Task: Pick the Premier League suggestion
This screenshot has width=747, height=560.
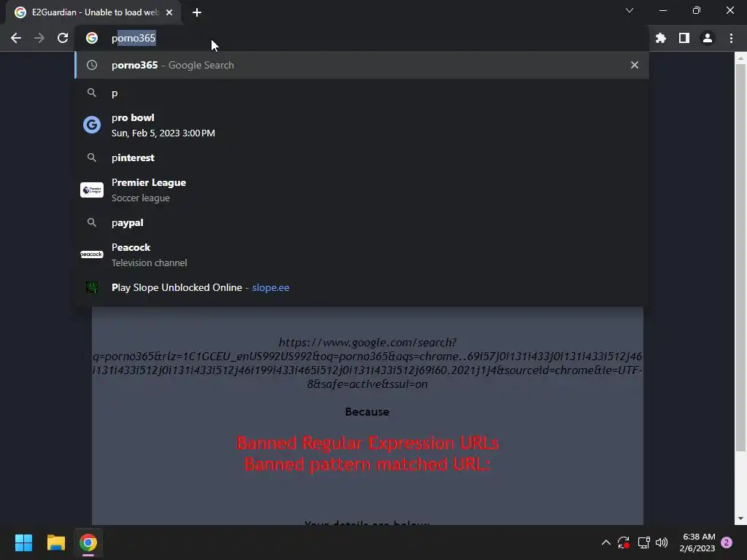Action: (362, 190)
